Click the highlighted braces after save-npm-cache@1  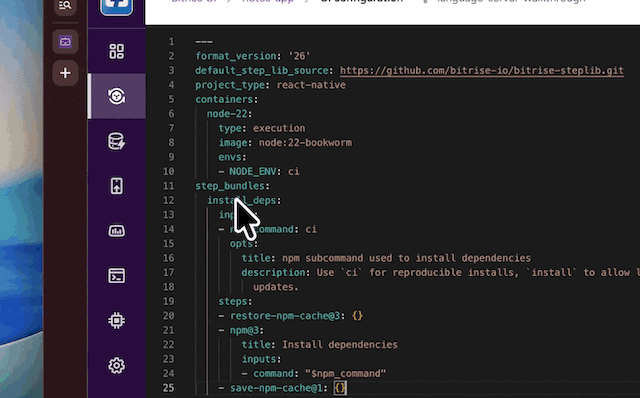pyautogui.click(x=340, y=388)
